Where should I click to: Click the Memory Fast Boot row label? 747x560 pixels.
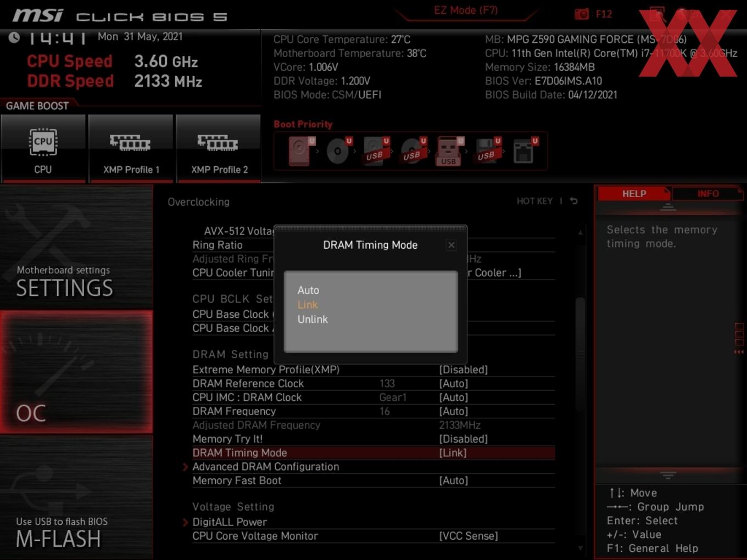(x=237, y=481)
